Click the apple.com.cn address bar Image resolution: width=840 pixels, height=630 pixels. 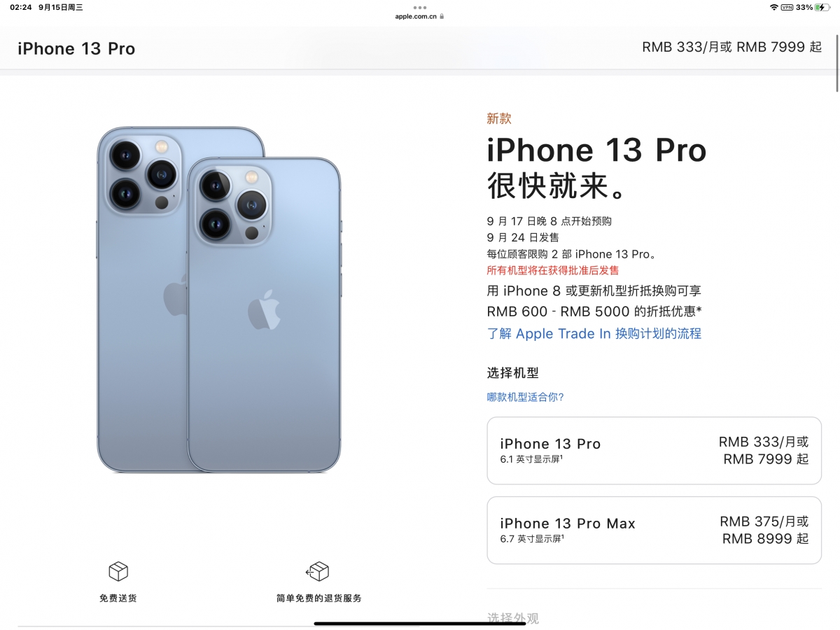pyautogui.click(x=420, y=16)
